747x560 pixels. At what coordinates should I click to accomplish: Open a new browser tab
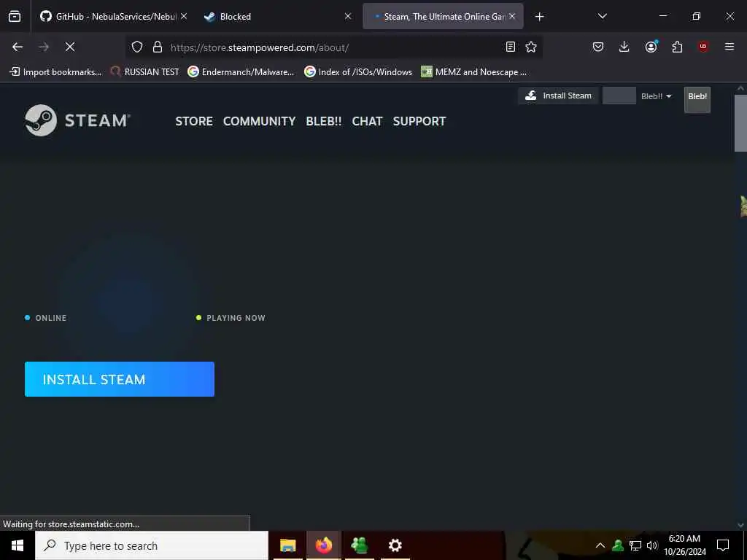[539, 17]
